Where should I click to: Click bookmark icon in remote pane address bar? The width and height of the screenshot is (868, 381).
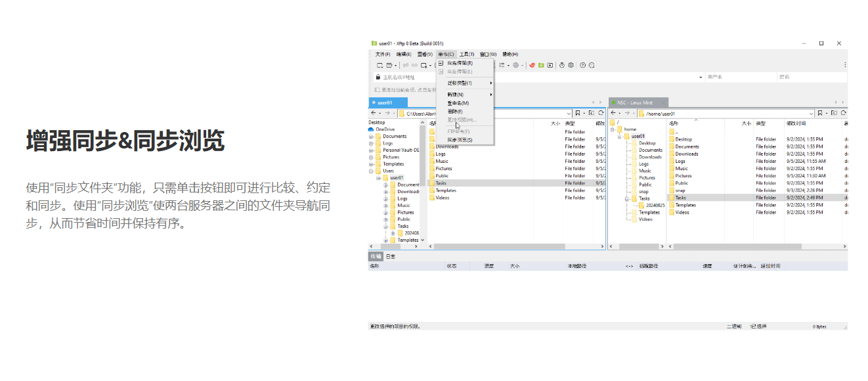coord(819,113)
